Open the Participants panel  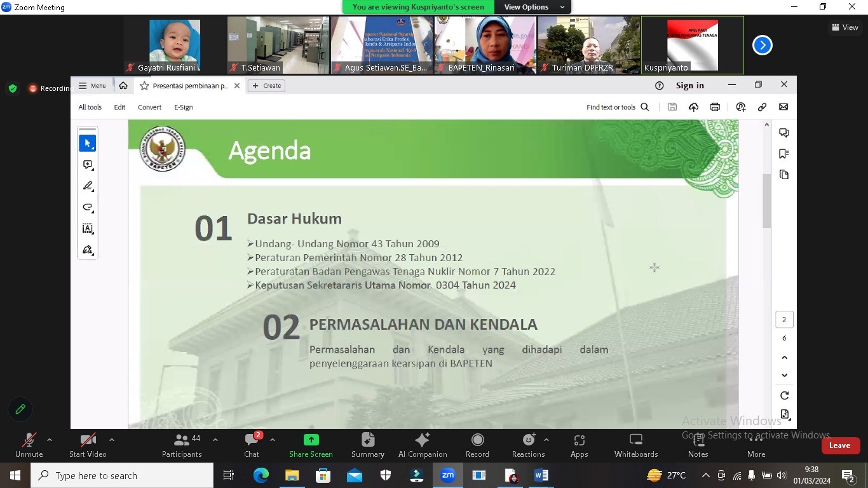(182, 445)
